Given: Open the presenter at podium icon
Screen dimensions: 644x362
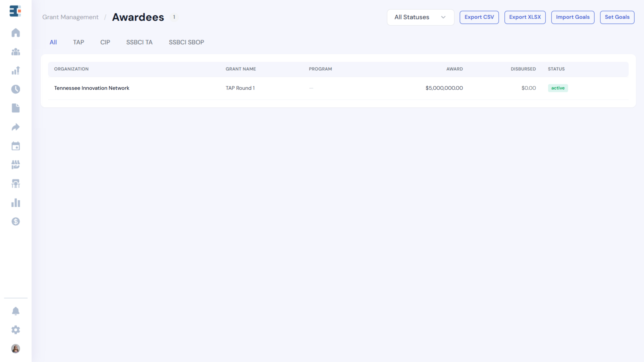Looking at the screenshot, I should click(15, 184).
